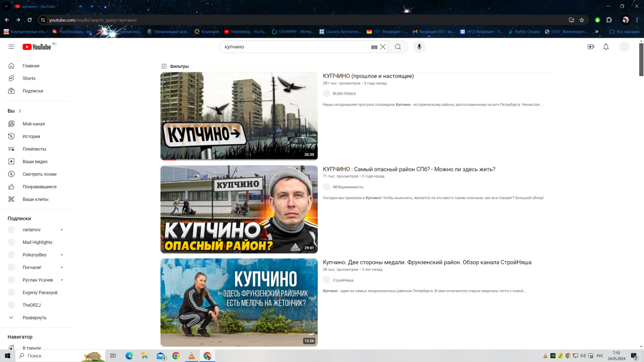The image size is (644, 362).
Task: Expand subscriptions list with Развернуть
Action: (x=34, y=317)
